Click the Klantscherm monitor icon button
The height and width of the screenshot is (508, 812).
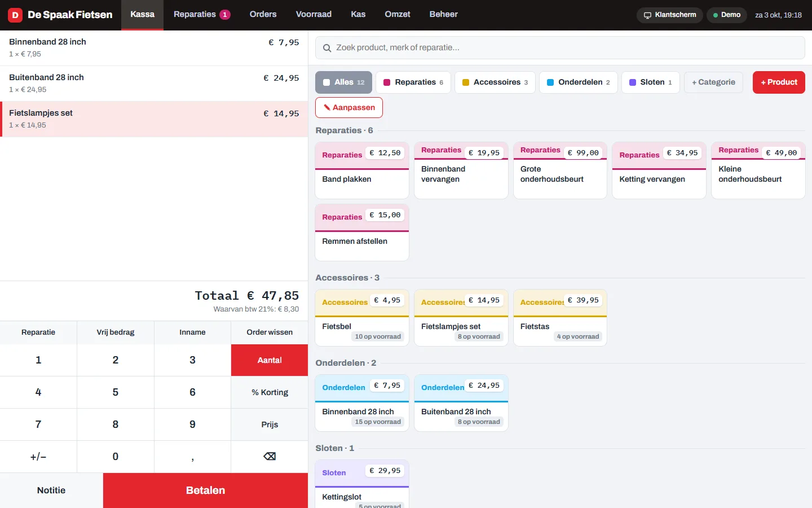point(669,15)
